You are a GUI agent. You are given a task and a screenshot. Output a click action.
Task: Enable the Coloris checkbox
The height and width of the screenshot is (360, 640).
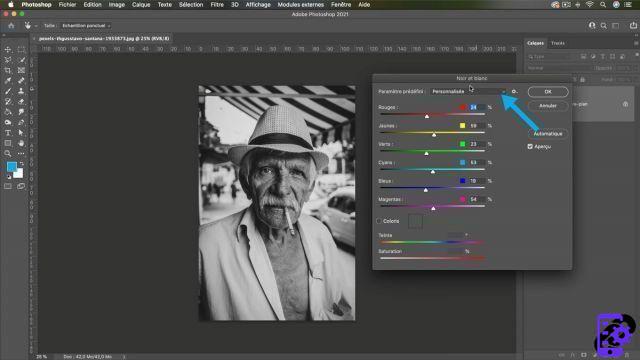[x=379, y=221]
